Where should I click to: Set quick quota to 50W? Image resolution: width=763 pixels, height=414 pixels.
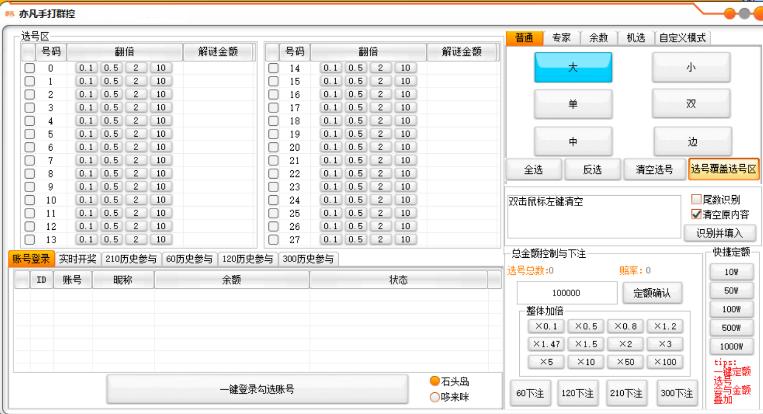point(731,290)
